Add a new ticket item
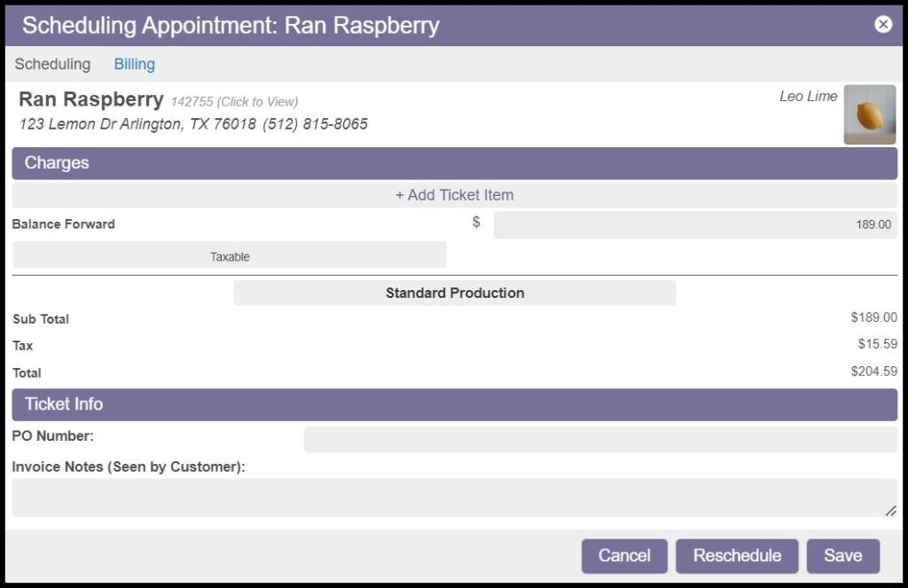The width and height of the screenshot is (908, 588). coord(454,195)
